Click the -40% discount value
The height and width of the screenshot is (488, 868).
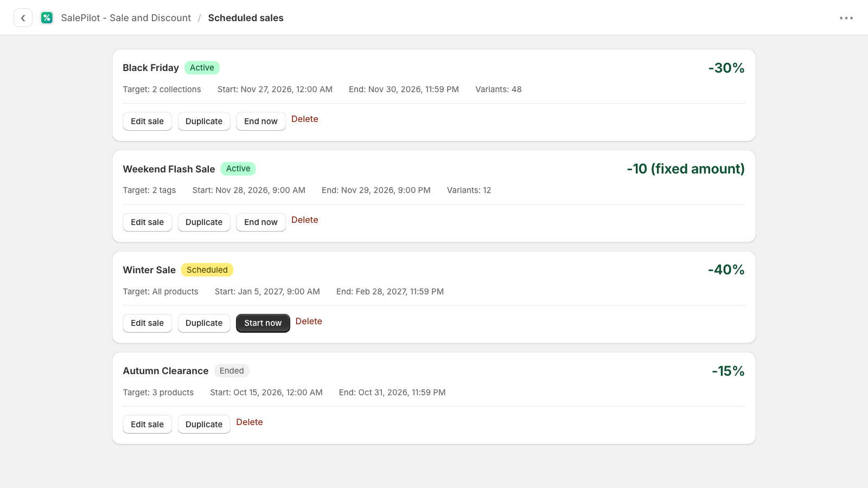pyautogui.click(x=726, y=269)
